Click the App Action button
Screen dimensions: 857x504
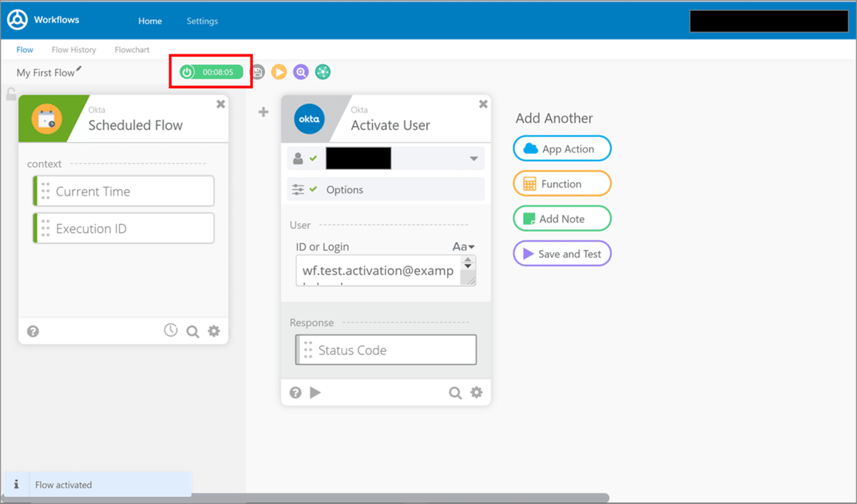[x=562, y=149]
